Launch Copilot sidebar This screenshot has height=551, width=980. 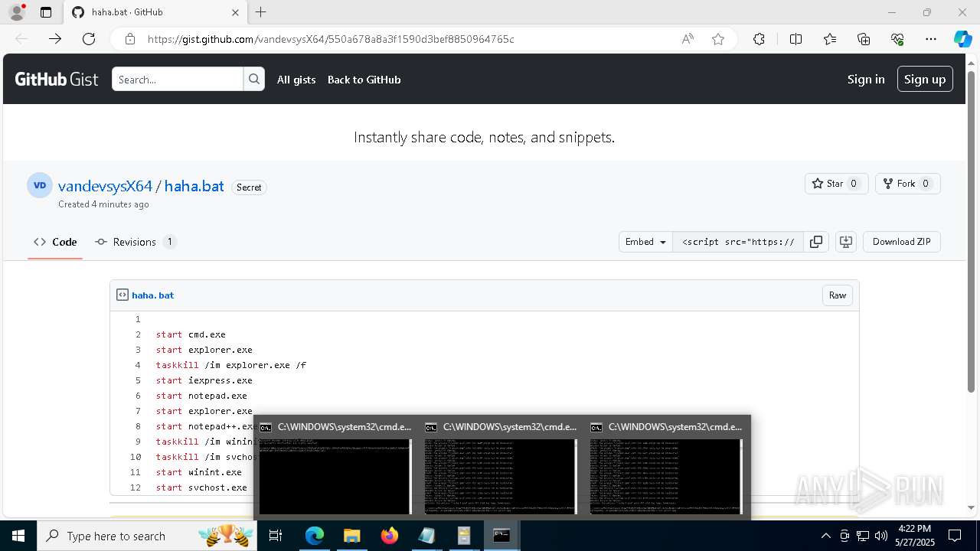point(962,39)
